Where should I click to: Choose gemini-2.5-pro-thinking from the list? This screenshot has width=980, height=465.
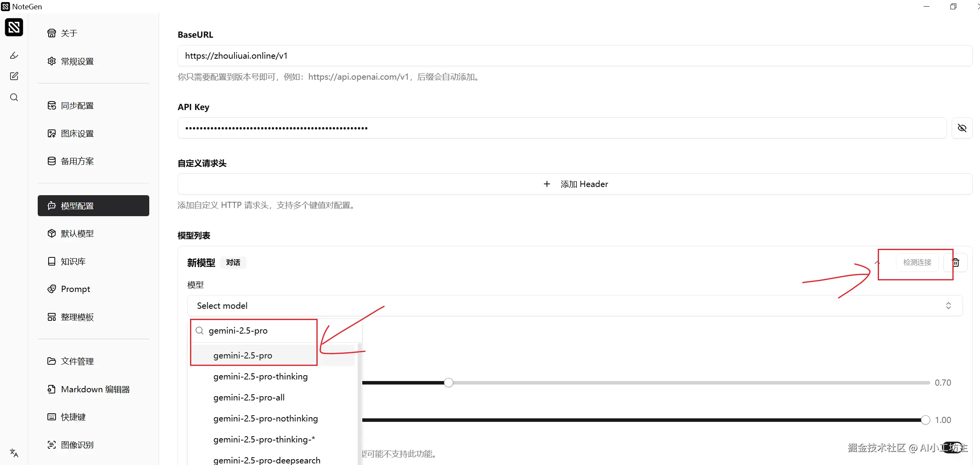[x=260, y=376]
